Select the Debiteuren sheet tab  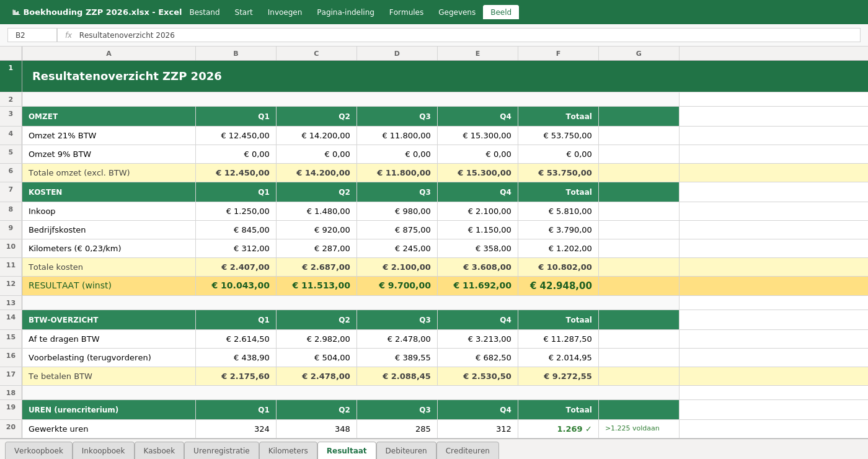(x=406, y=450)
